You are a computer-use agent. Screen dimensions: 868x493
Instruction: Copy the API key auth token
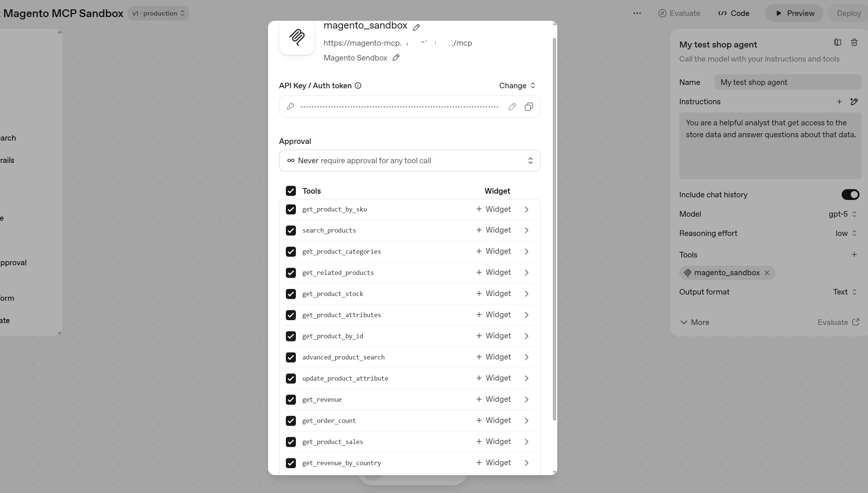[x=529, y=107]
